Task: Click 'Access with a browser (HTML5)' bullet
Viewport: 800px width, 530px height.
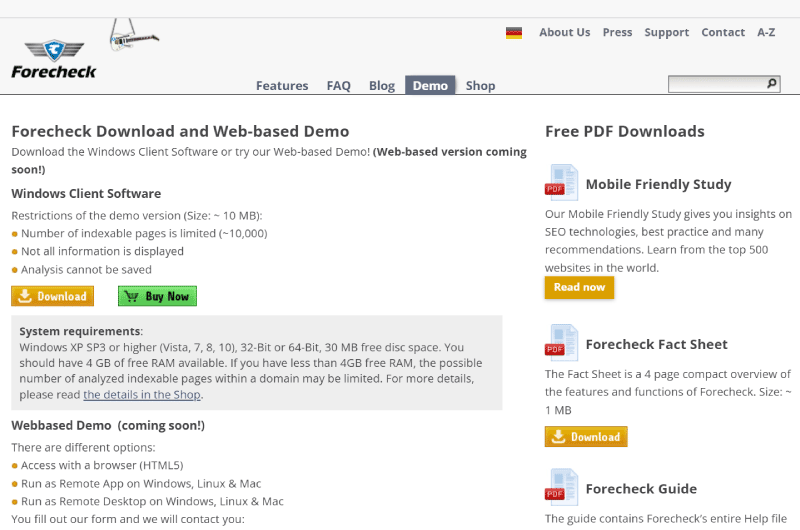Action: [x=102, y=465]
